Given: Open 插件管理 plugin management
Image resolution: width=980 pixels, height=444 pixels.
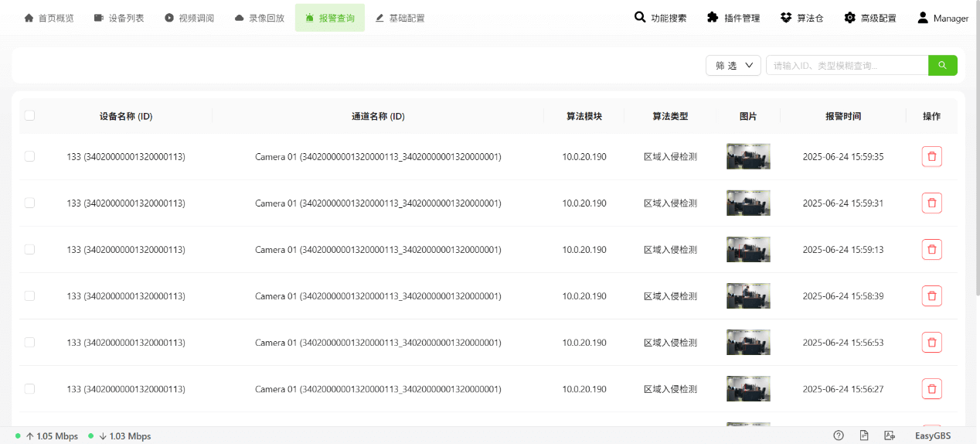Looking at the screenshot, I should click(733, 18).
